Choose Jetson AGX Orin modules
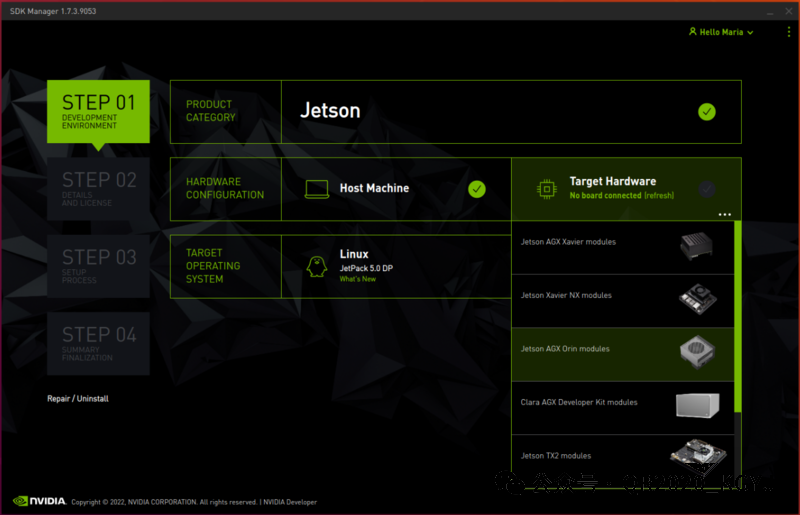This screenshot has width=800, height=515. click(x=622, y=355)
